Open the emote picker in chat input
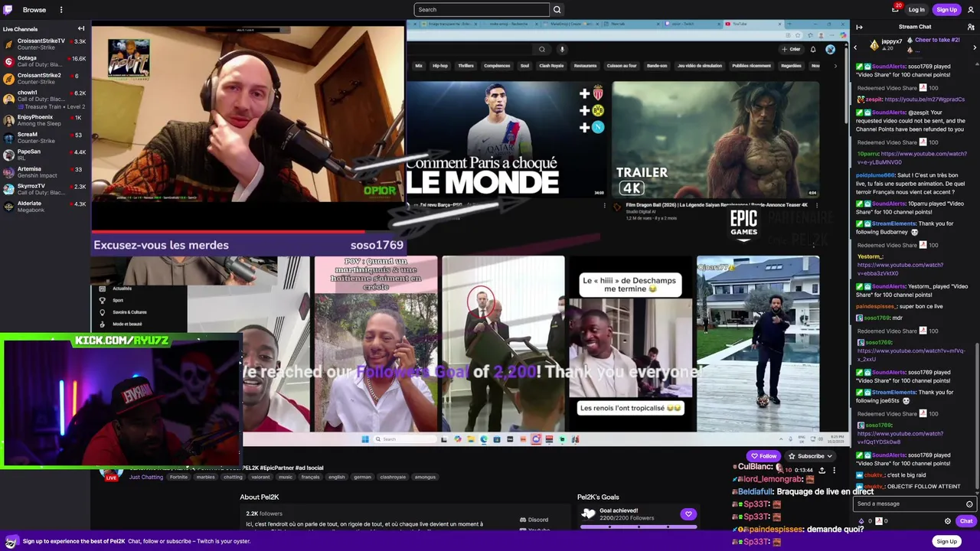This screenshot has height=551, width=980. point(969,504)
